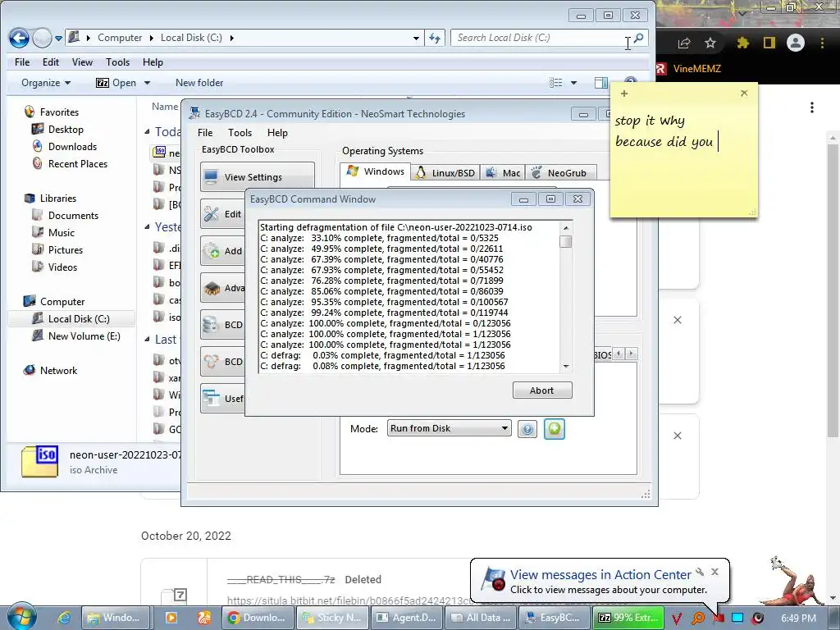
Task: Collapse the Yesterday file group
Action: (148, 227)
